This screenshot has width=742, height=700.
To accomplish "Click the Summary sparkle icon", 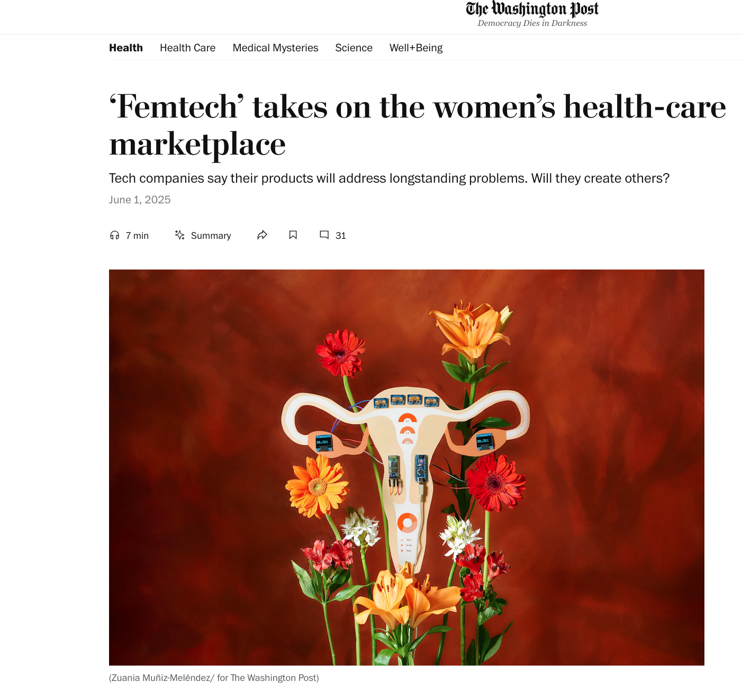I will (180, 235).
